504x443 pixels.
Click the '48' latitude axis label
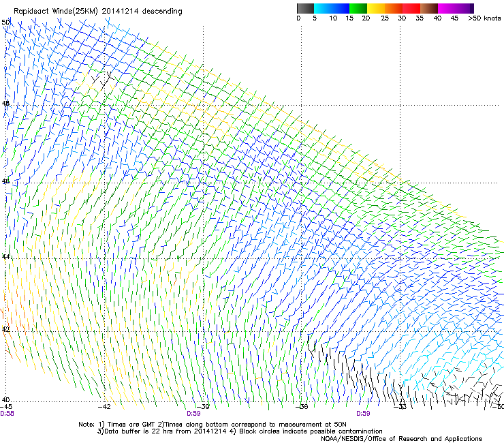(5, 104)
